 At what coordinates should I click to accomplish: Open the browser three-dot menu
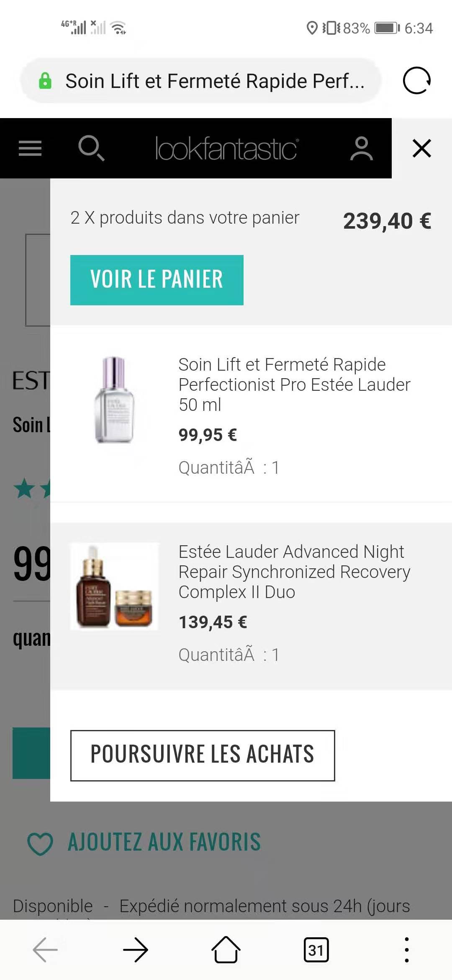pyautogui.click(x=406, y=950)
